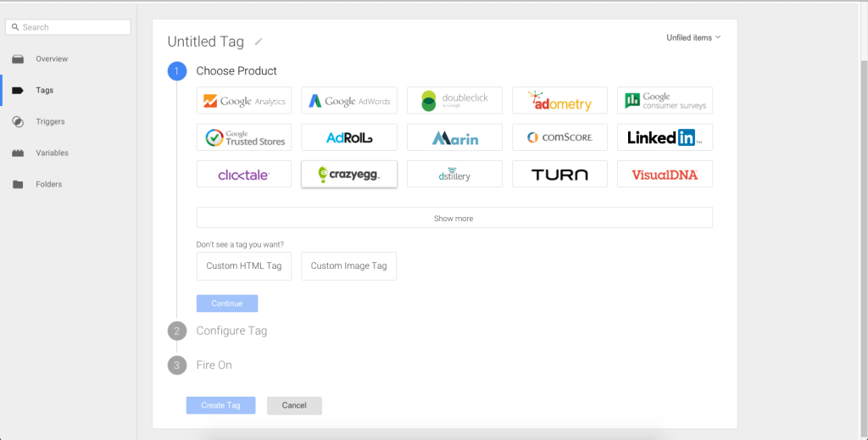This screenshot has width=868, height=440.
Task: Click the Triggers sidebar icon
Action: click(18, 122)
